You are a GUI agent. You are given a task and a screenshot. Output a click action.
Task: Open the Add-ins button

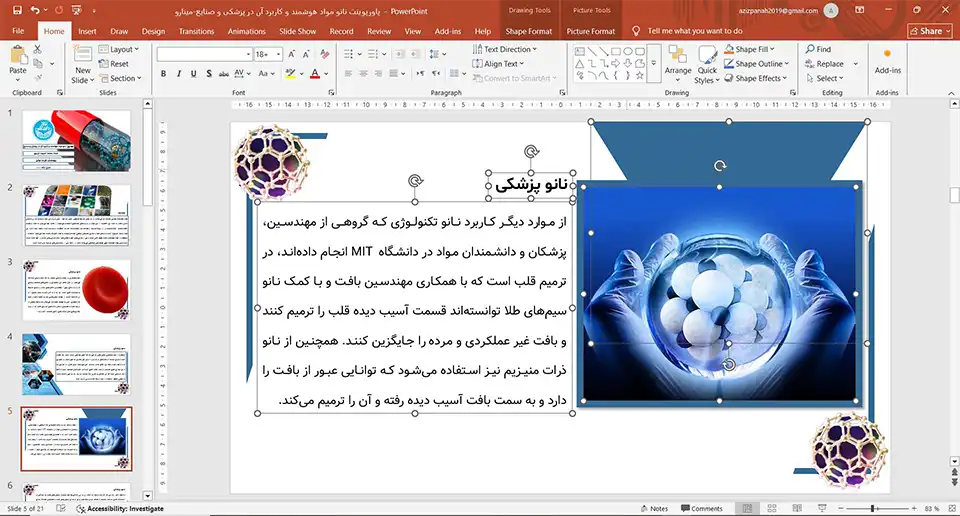887,62
